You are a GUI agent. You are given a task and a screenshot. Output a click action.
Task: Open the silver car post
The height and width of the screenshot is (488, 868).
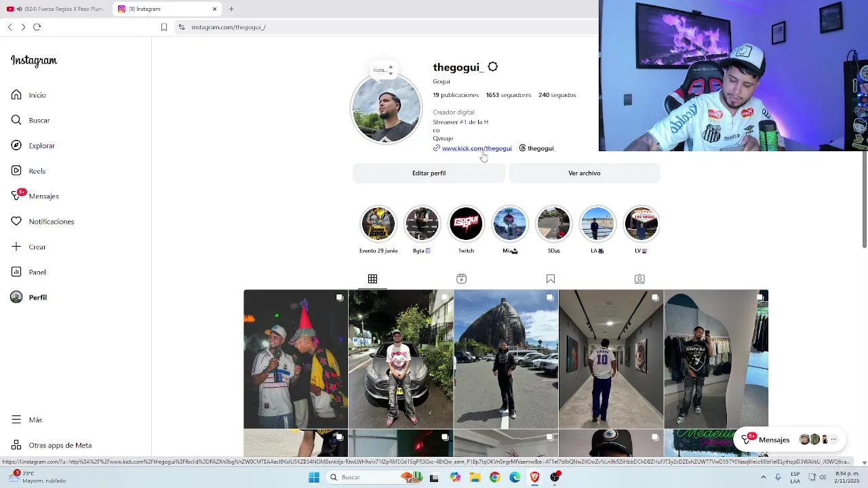(x=401, y=359)
